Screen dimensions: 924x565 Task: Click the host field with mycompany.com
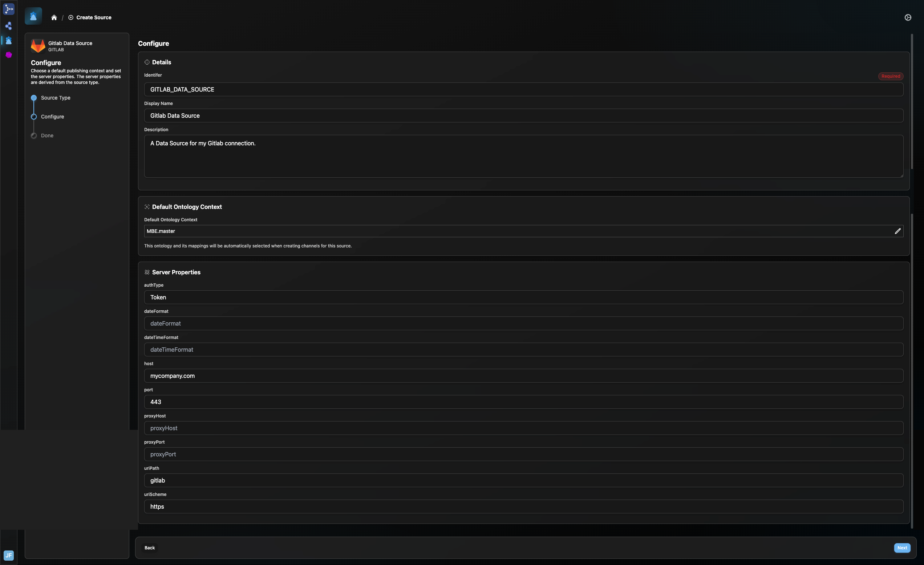coord(523,376)
